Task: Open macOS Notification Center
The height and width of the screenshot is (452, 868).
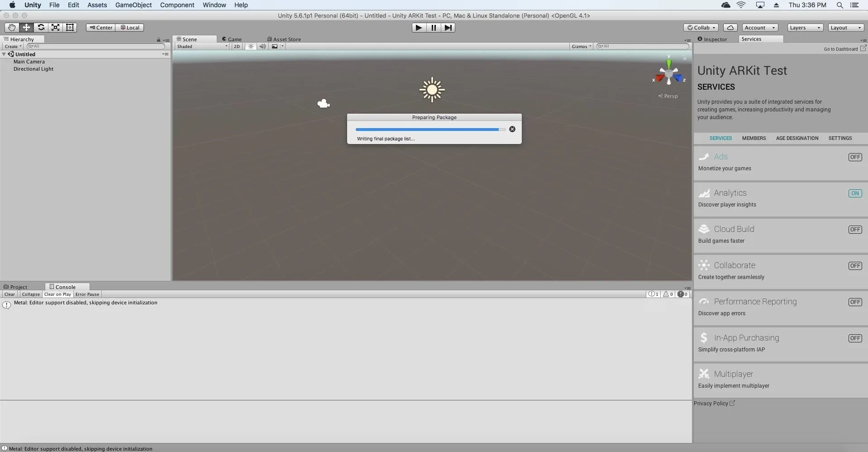Action: pos(854,5)
